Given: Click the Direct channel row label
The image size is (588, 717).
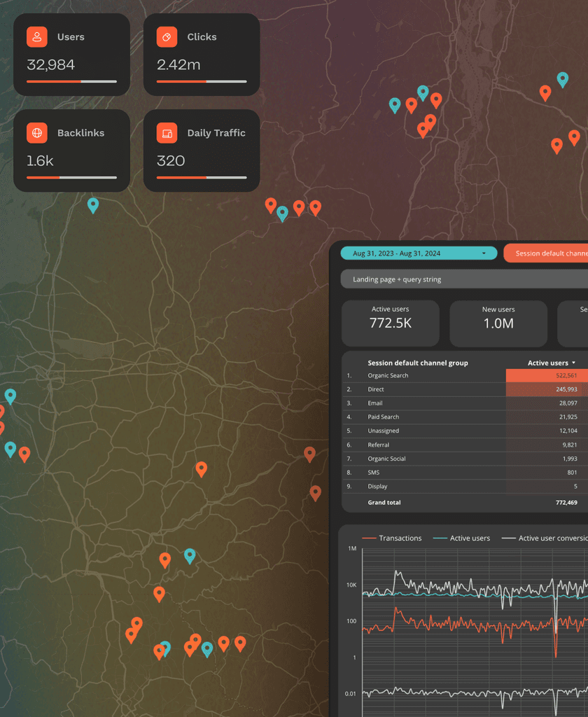Looking at the screenshot, I should pos(375,389).
